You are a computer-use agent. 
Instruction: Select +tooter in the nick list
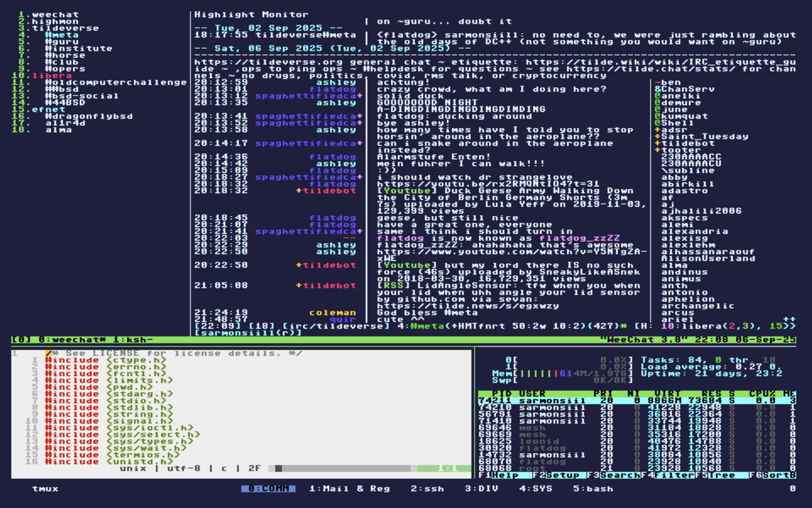(x=677, y=150)
